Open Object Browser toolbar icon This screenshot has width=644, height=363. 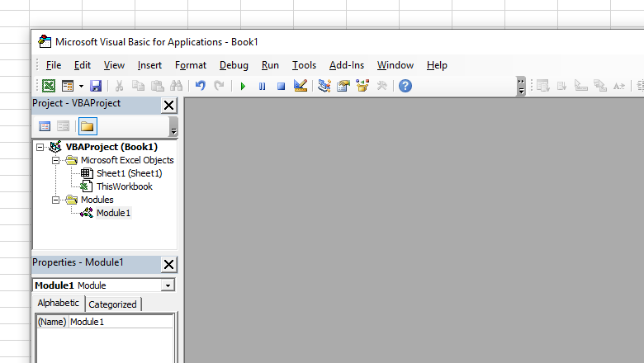[362, 86]
